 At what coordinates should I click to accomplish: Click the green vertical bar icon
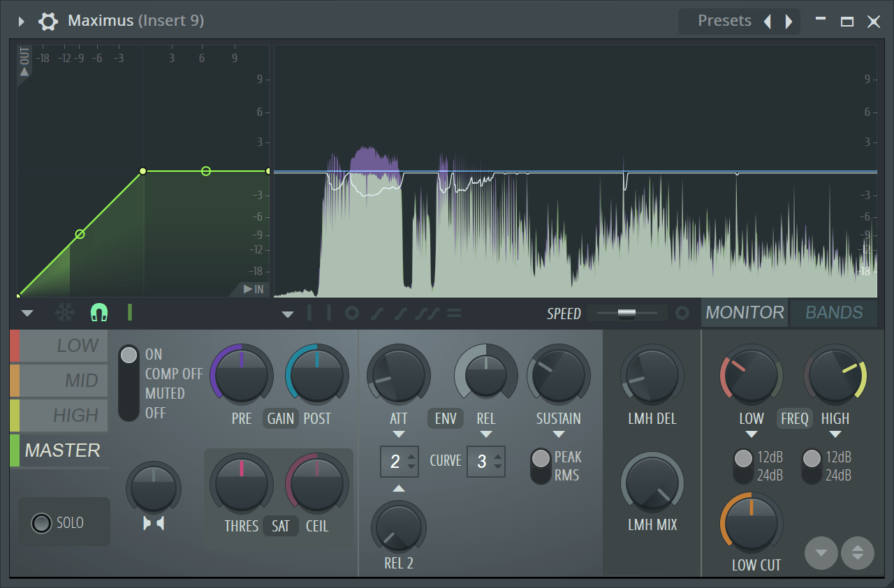(x=130, y=312)
